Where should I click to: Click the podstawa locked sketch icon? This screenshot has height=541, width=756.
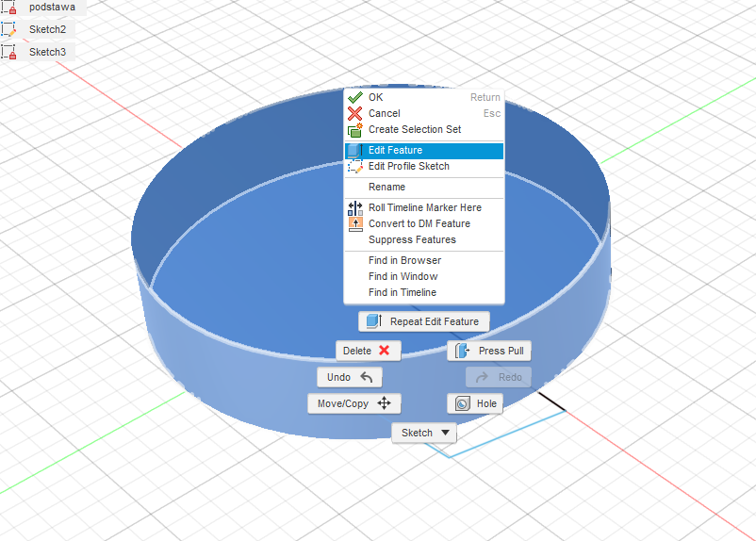[8, 8]
